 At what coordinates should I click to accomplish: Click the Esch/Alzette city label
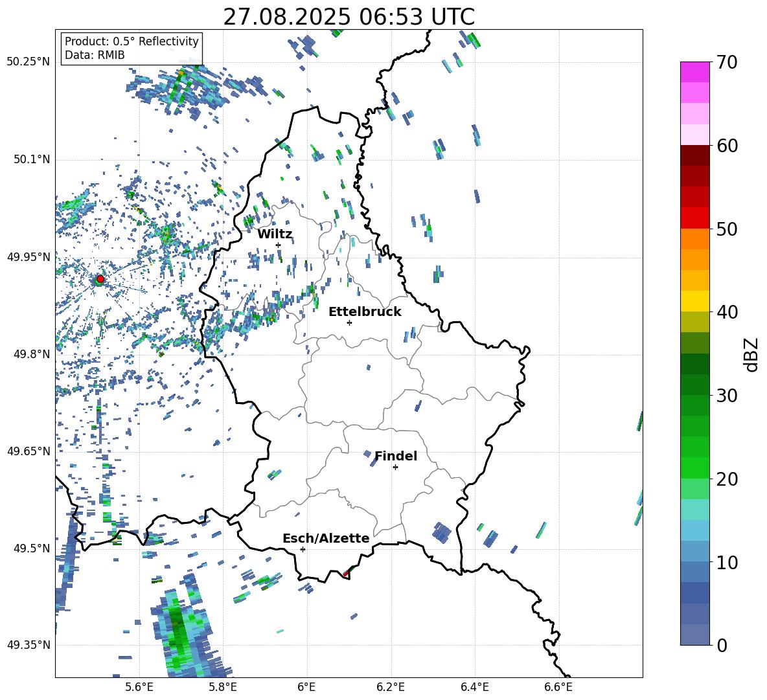pyautogui.click(x=326, y=538)
